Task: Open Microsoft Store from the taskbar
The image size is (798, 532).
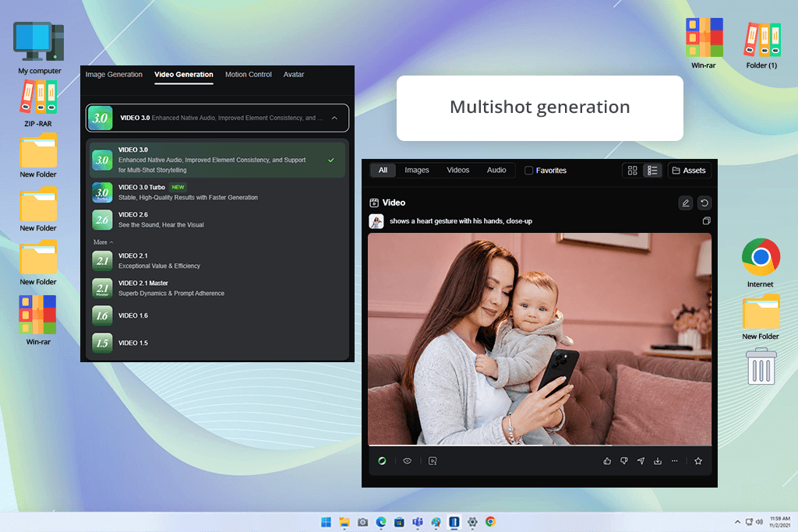Action: tap(399, 522)
